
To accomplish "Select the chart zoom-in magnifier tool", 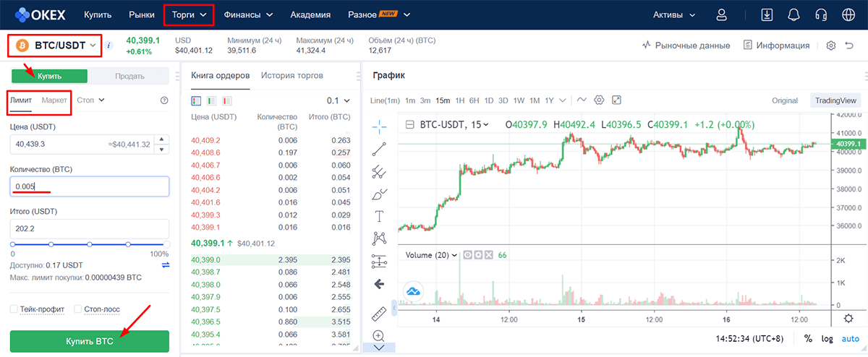I will point(379,335).
